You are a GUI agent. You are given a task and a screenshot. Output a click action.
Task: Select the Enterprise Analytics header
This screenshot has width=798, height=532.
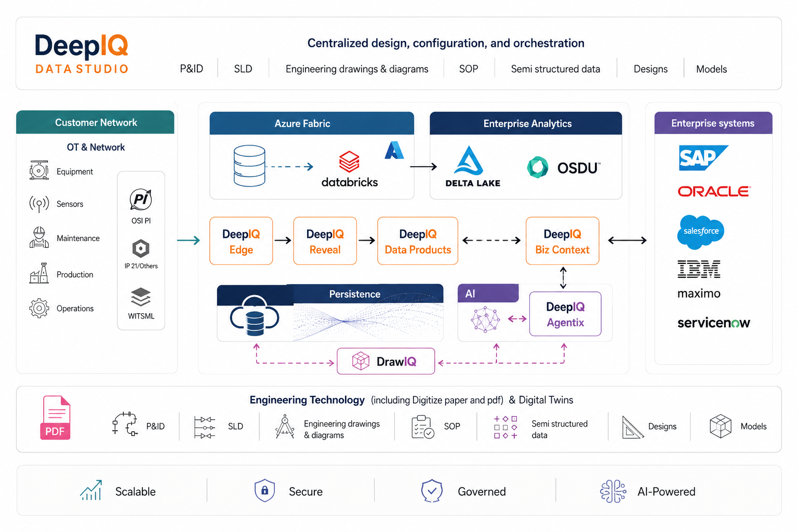click(526, 124)
